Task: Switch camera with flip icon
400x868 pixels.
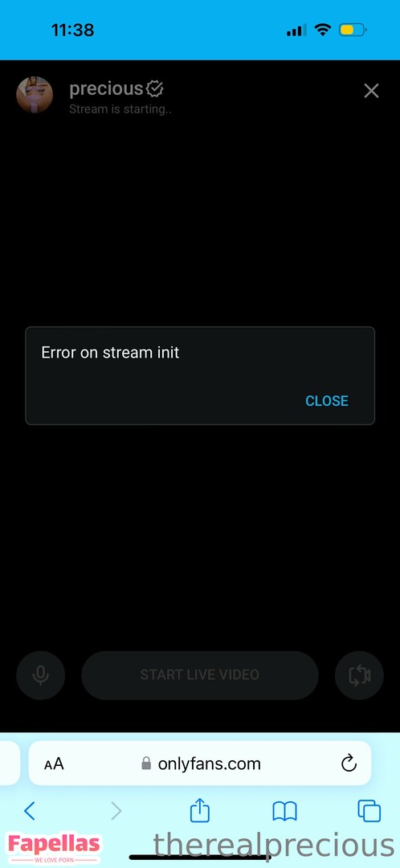Action: (x=359, y=675)
